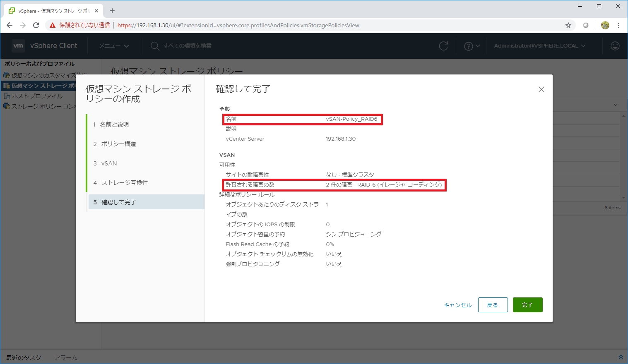This screenshot has height=364, width=628.
Task: Open a new browser tab
Action: (112, 11)
